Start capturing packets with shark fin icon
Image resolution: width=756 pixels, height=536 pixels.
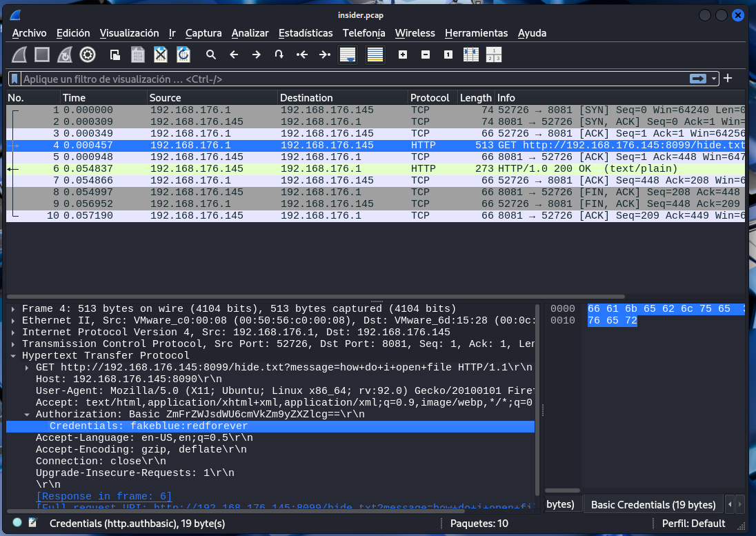pyautogui.click(x=19, y=55)
